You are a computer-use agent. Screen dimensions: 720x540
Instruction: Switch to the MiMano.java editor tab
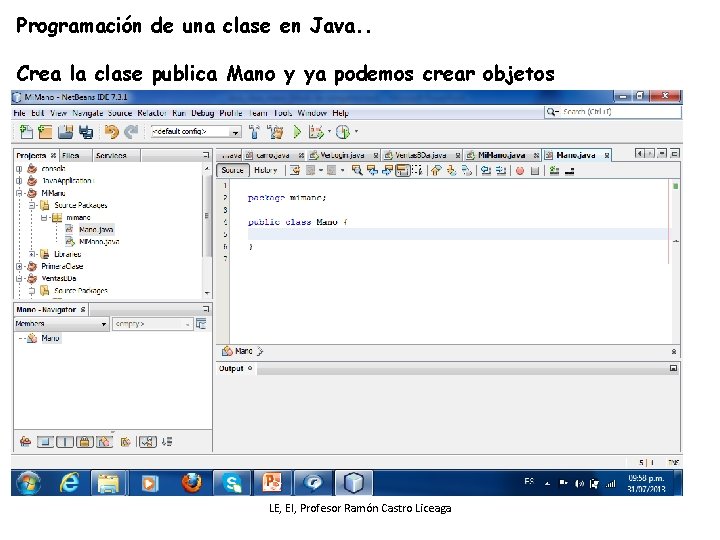pos(502,156)
